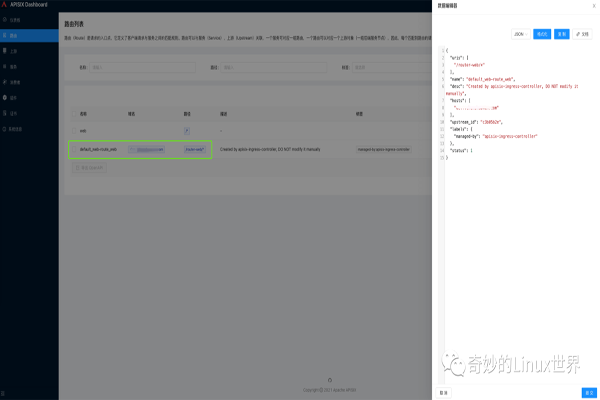
Task: Click the Cancel (取消) button in the drawer
Action: click(443, 393)
